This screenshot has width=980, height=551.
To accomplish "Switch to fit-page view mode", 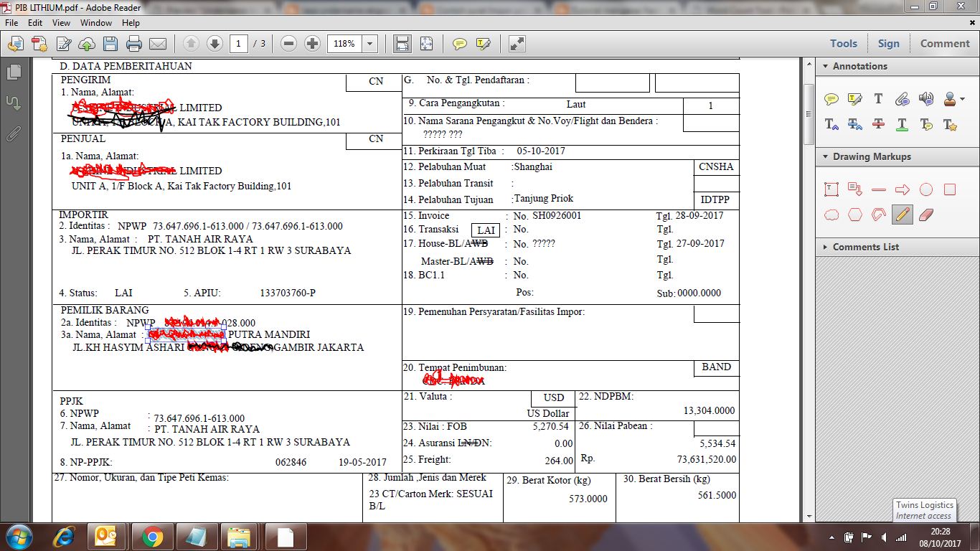I will [x=426, y=44].
